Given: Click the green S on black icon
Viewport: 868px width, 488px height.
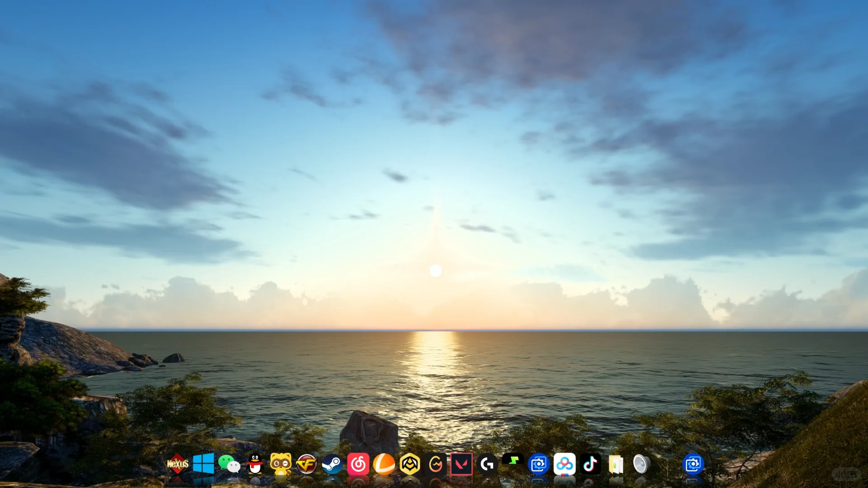Looking at the screenshot, I should tap(513, 461).
